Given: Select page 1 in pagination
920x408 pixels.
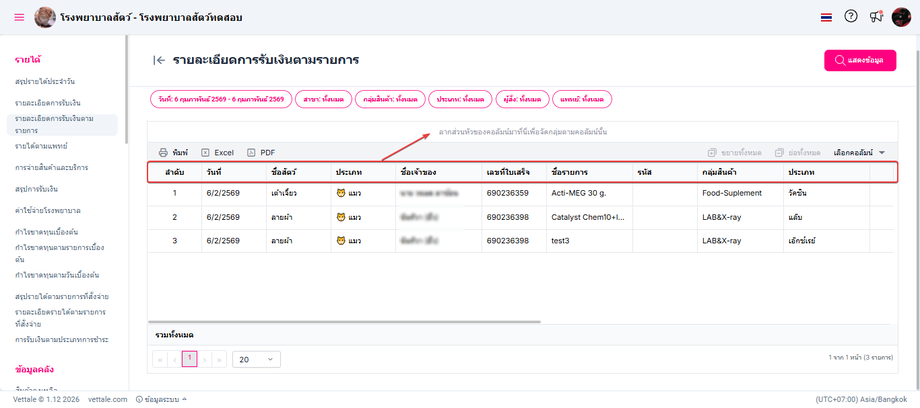Looking at the screenshot, I should click(x=190, y=359).
